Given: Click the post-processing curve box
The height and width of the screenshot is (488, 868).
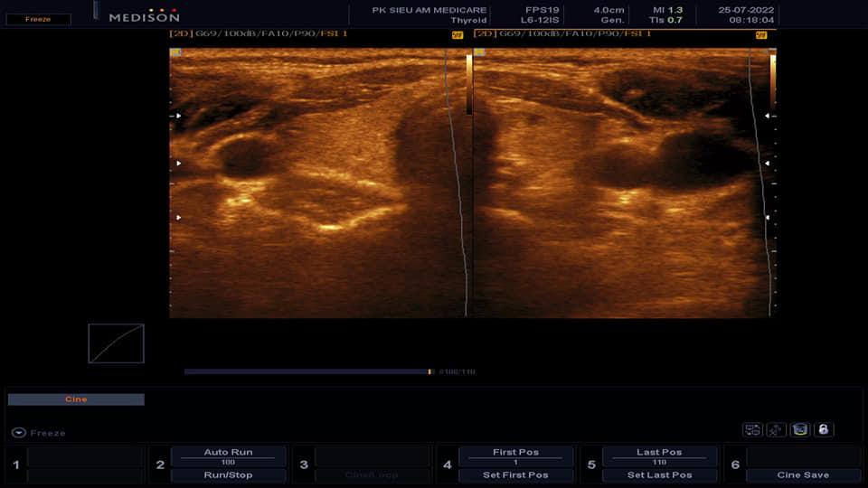Looking at the screenshot, I should (117, 343).
